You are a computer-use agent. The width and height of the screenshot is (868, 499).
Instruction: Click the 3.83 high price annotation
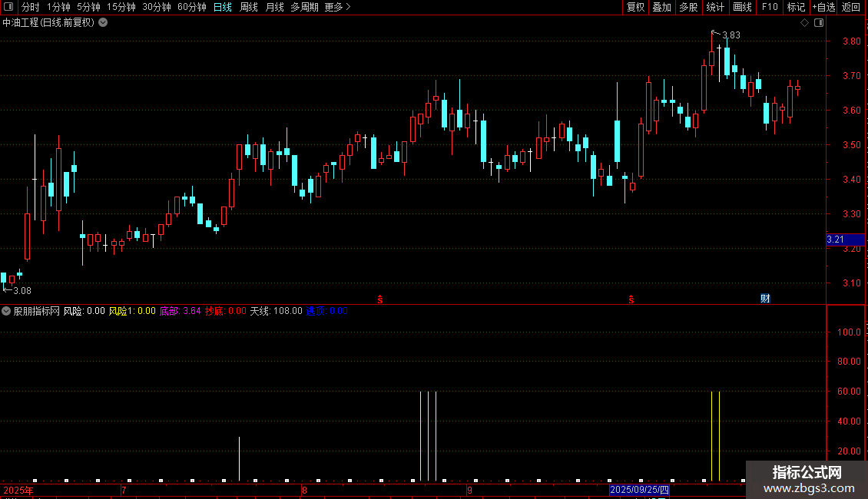coord(731,35)
